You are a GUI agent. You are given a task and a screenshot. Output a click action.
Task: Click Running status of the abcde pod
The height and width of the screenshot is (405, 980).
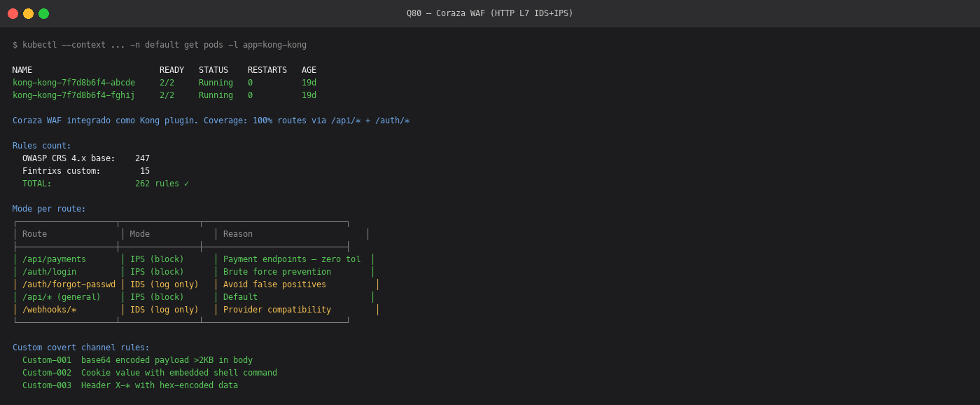[x=216, y=83]
